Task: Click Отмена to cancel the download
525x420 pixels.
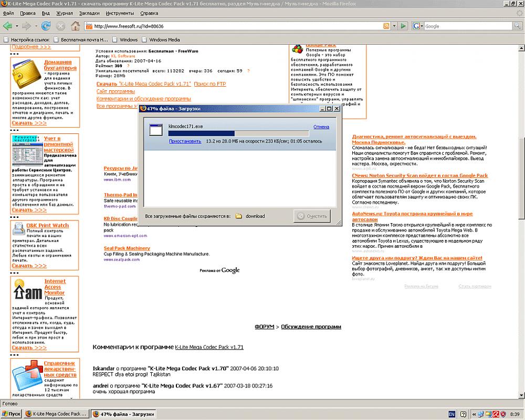Action: 321,127
